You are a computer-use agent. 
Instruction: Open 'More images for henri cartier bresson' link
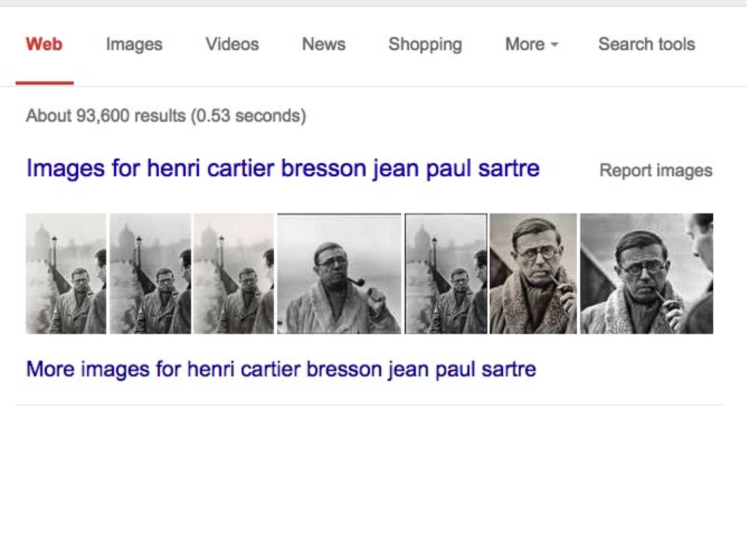pyautogui.click(x=281, y=369)
